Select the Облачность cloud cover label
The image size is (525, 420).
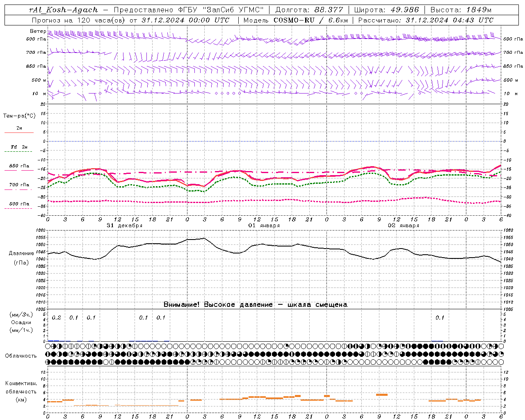[21, 356]
